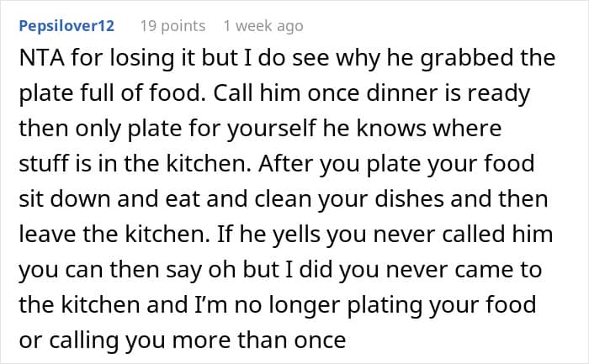Click the word NTA in the comment
The image size is (589, 364).
click(40, 60)
